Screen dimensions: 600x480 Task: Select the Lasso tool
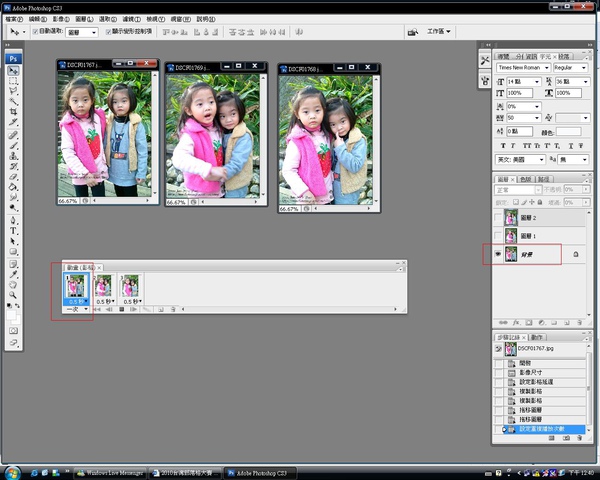[x=13, y=91]
